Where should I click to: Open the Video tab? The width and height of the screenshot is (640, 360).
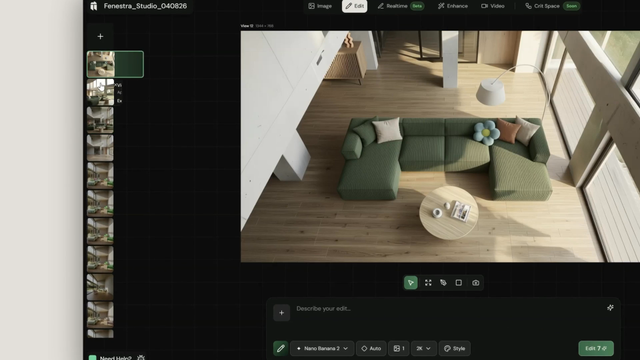tap(493, 6)
